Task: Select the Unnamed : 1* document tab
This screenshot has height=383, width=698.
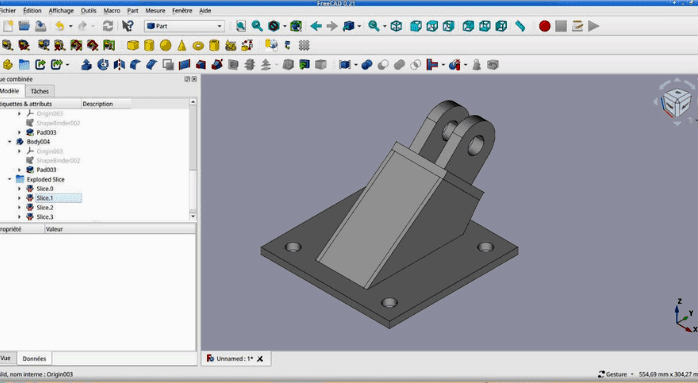Action: [235, 359]
